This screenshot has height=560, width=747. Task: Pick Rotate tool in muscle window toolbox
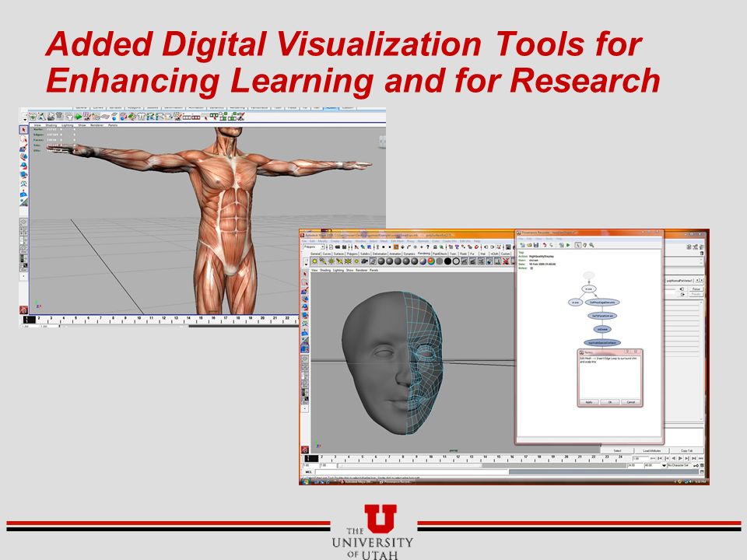point(24,166)
